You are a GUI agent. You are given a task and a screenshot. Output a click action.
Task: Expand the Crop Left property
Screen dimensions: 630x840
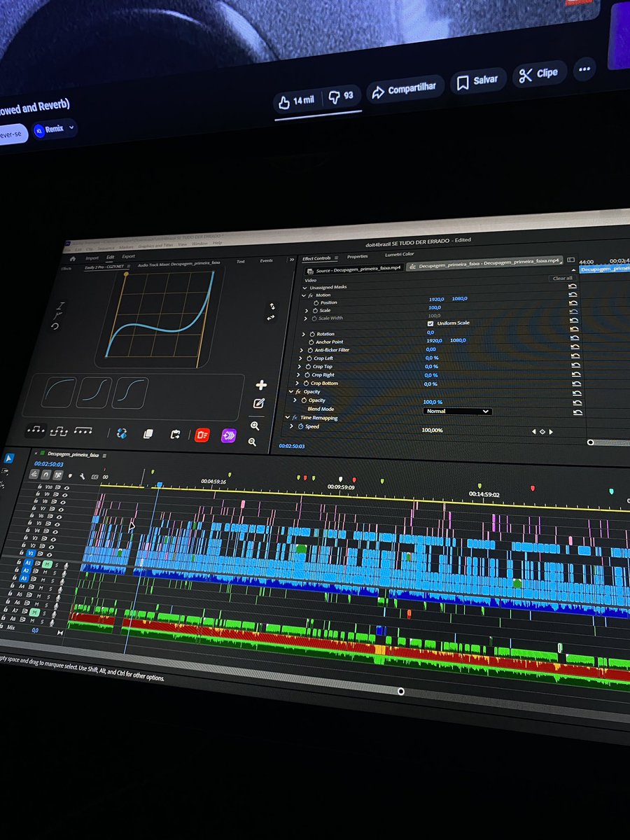(300, 358)
